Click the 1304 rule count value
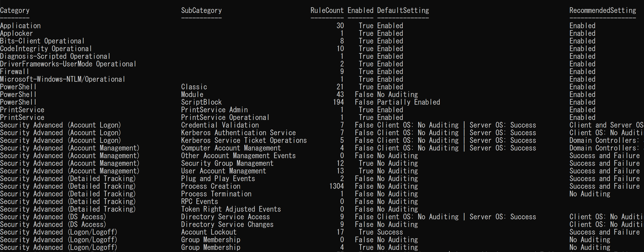Image resolution: width=644 pixels, height=252 pixels. (337, 186)
